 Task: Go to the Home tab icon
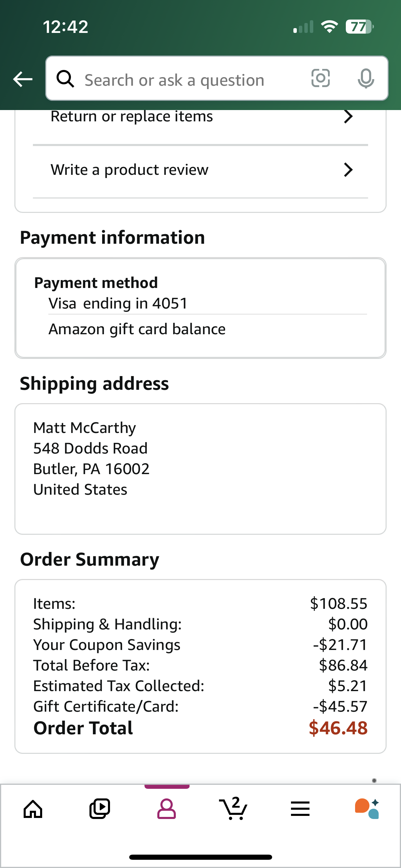[x=33, y=809]
